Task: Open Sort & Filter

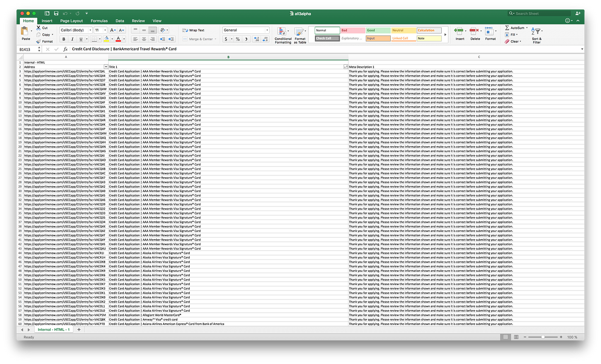Action: pos(537,36)
